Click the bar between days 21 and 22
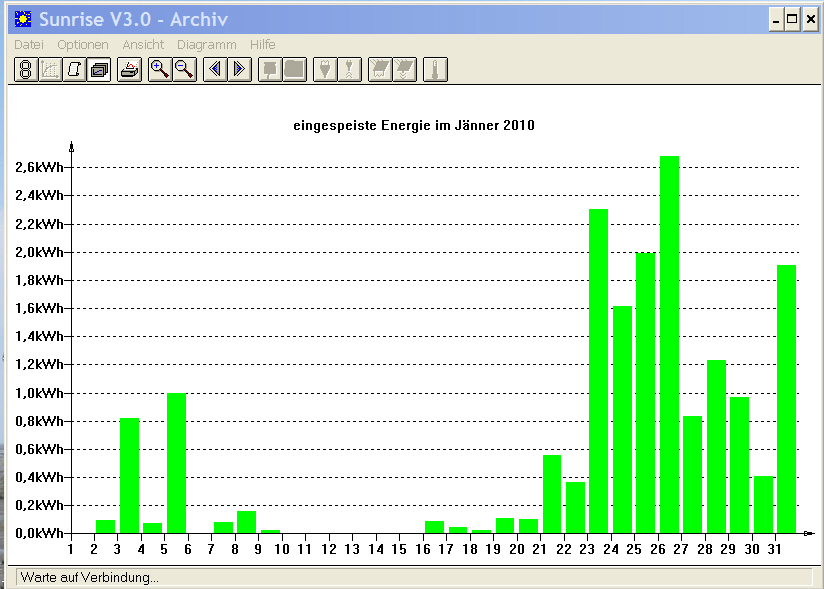Viewport: 824px width, 589px height. click(552, 494)
